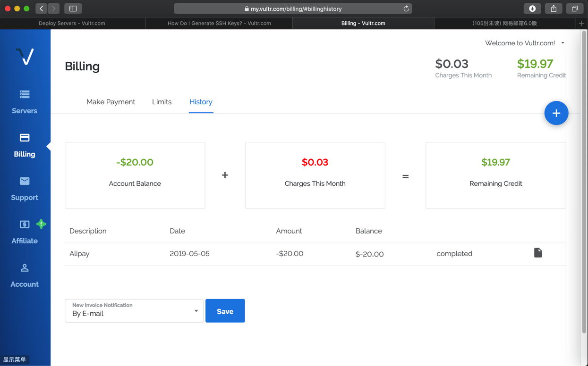Click the Balance column header
The width and height of the screenshot is (588, 366).
[368, 231]
